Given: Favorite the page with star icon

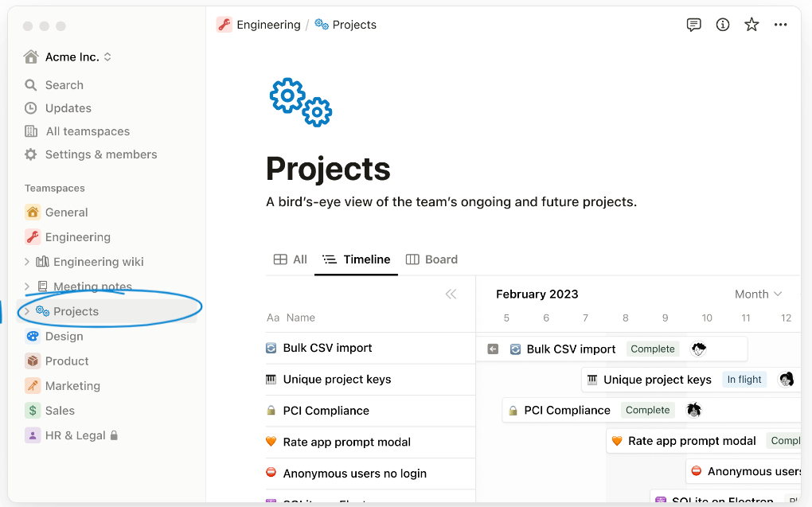Looking at the screenshot, I should point(751,25).
